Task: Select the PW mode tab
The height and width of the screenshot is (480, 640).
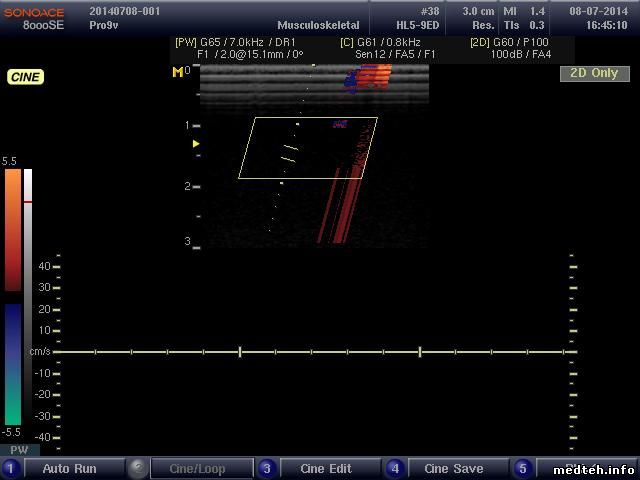Action: click(x=19, y=451)
